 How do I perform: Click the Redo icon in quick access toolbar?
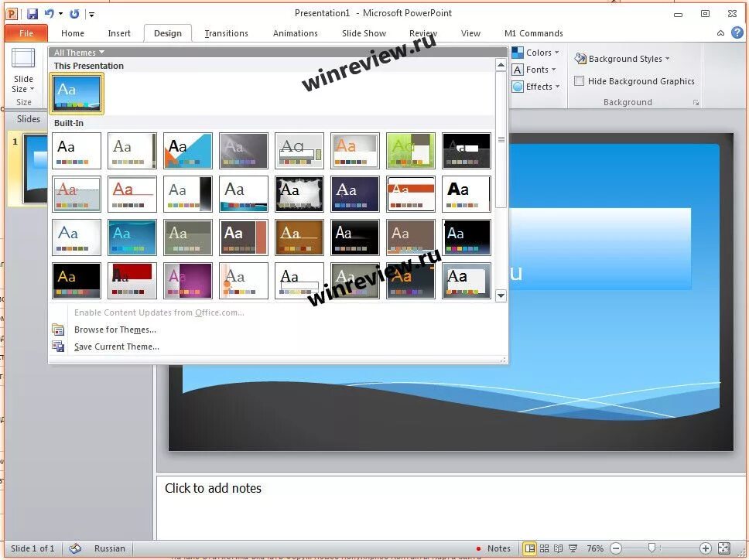point(74,14)
